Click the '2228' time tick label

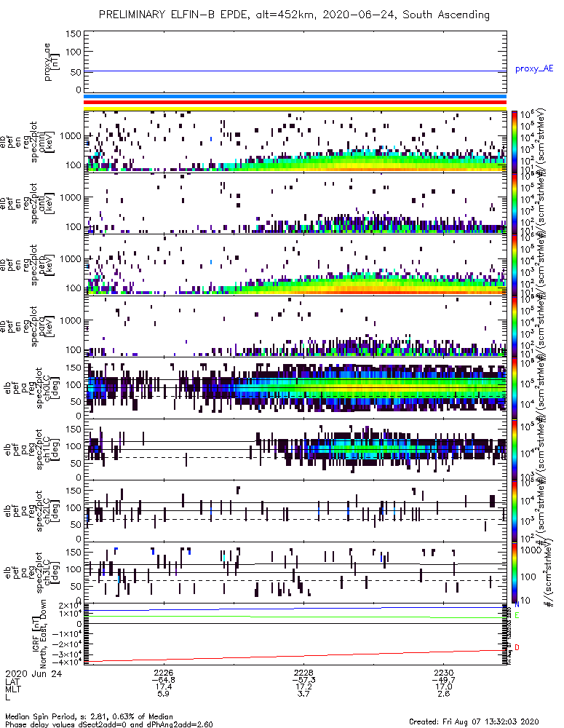coord(303,672)
